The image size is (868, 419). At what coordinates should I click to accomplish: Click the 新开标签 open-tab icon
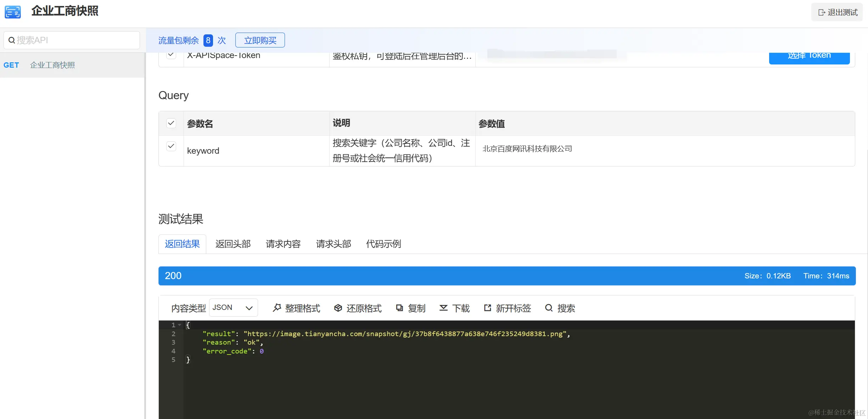tap(488, 308)
